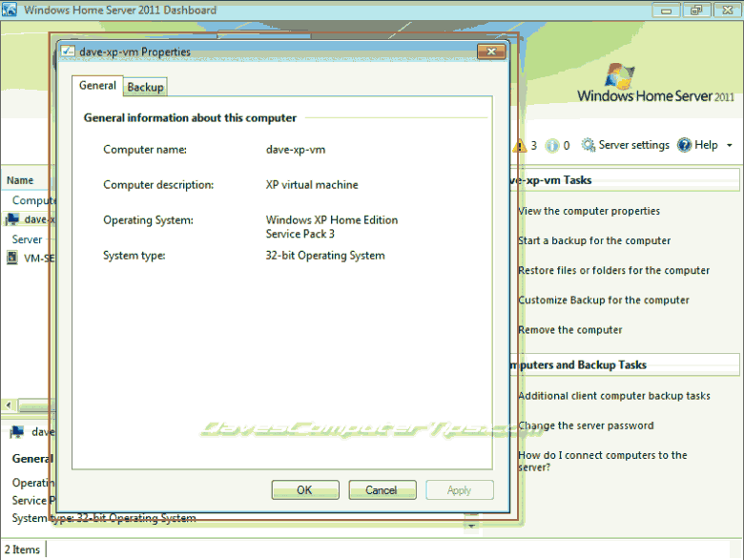The image size is (744, 560).
Task: Select the VM-SE server icon in list
Action: [11, 258]
